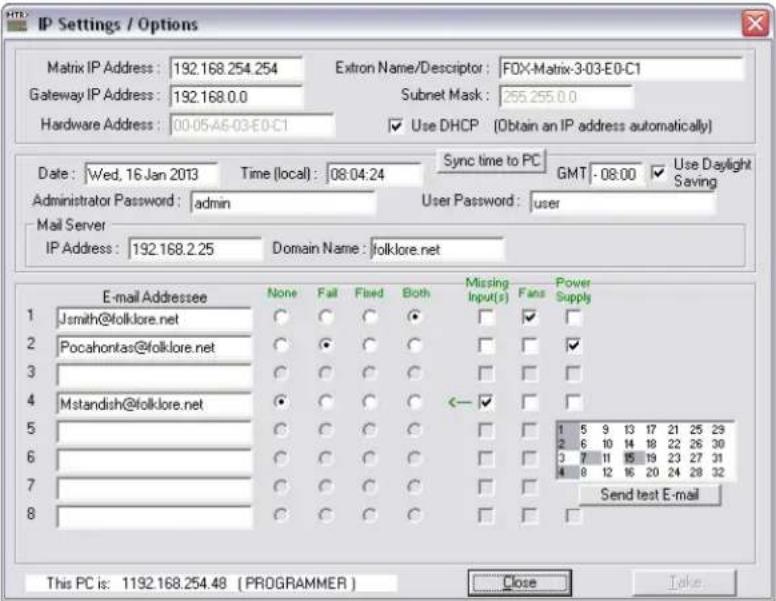This screenshot has width=776, height=601.
Task: Toggle Power Supply checkbox for addressee 4
Action: (x=573, y=402)
